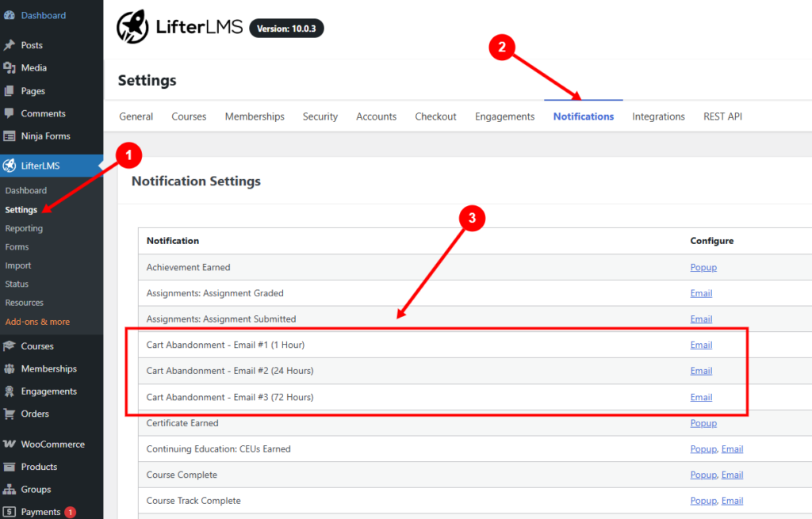Click the LifterLMS rocket logo in header
Image resolution: width=812 pixels, height=519 pixels.
click(132, 27)
